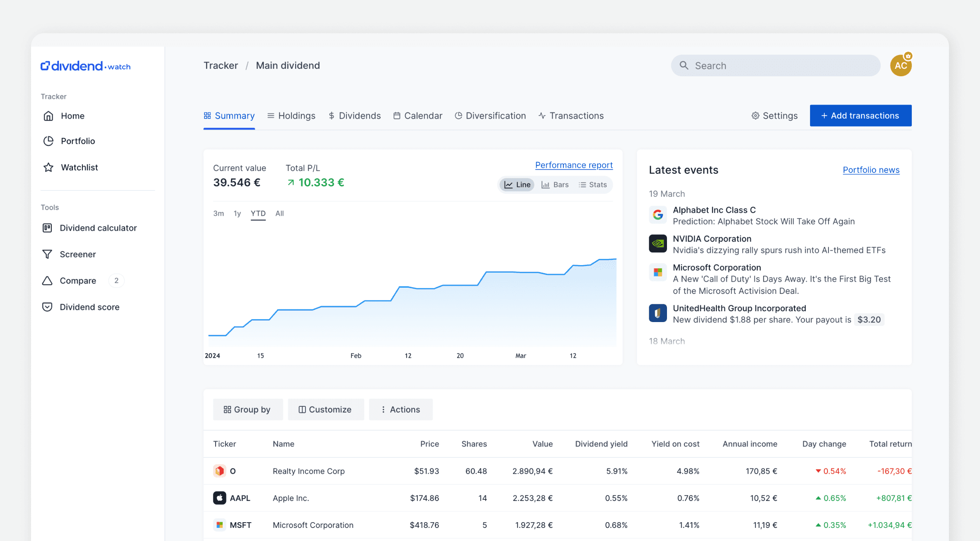
Task: Select the 1y time range
Action: coord(237,213)
